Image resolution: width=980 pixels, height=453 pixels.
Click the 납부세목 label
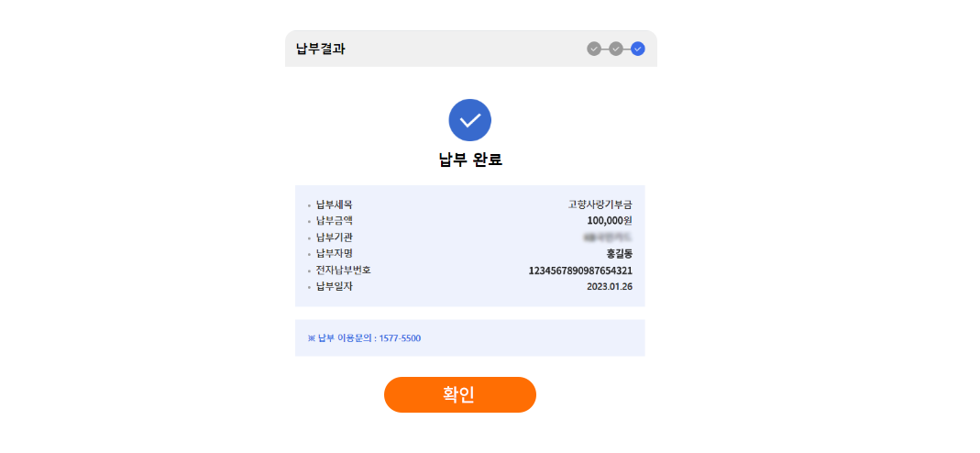point(335,204)
